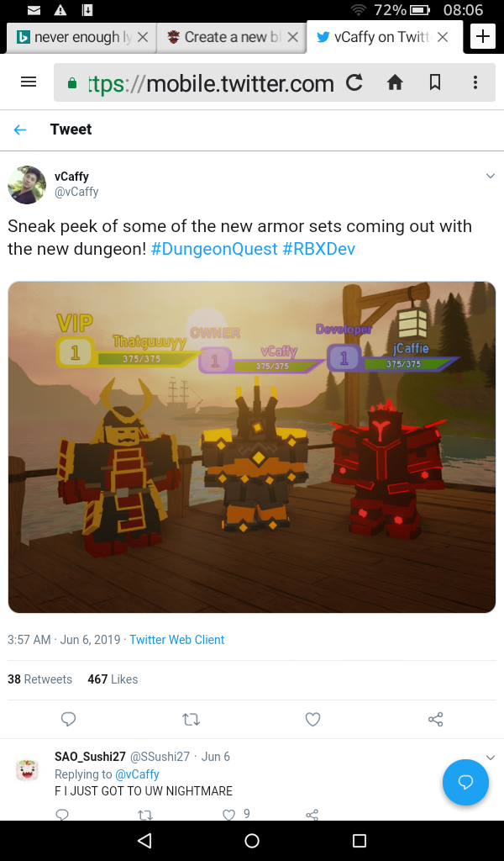Open the armor sets tweet image
The image size is (504, 861).
pyautogui.click(x=252, y=447)
